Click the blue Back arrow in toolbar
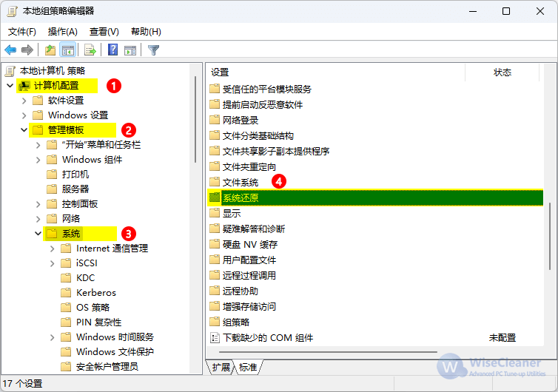This screenshot has width=558, height=392. pyautogui.click(x=10, y=50)
